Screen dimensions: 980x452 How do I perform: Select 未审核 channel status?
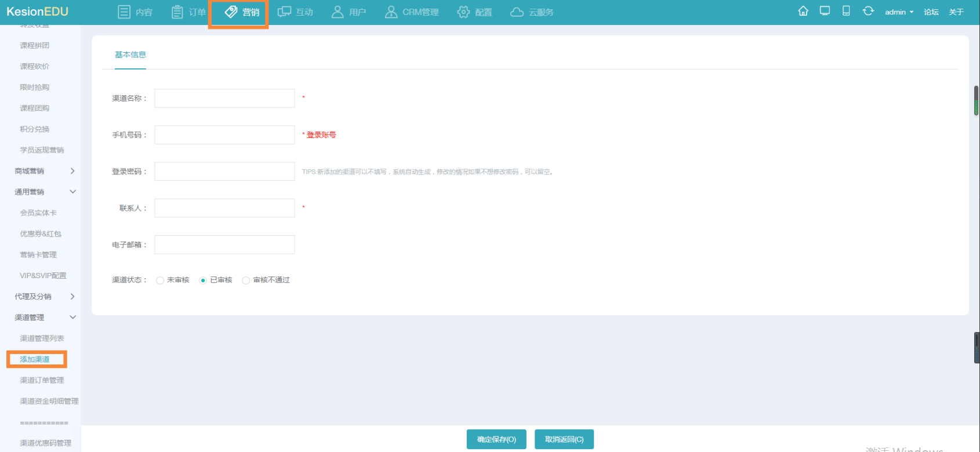tap(160, 280)
